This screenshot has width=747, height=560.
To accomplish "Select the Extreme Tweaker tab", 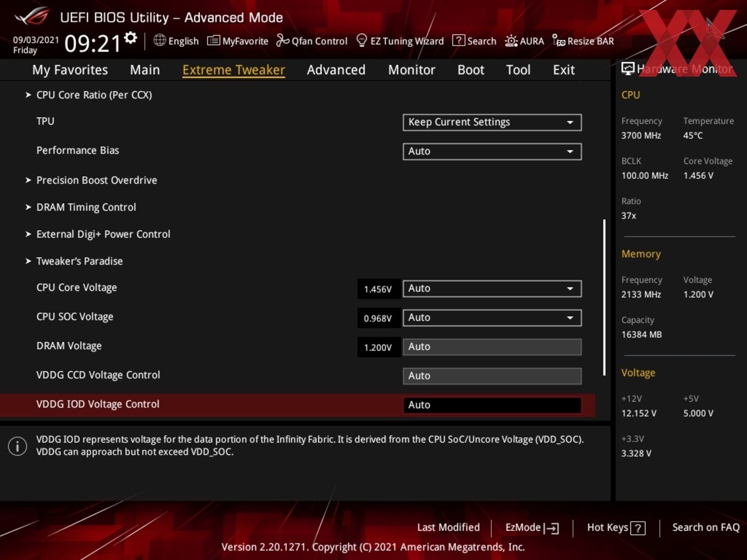I will (x=233, y=70).
